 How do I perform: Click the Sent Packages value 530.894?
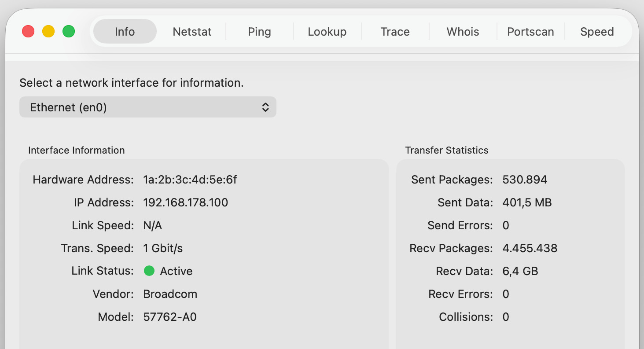click(525, 180)
